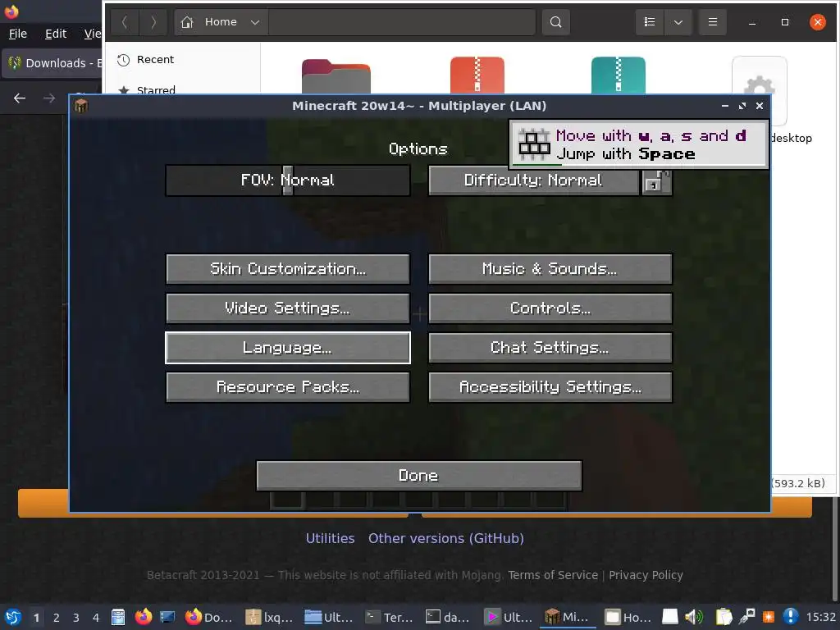Open Accessibility Settings
The height and width of the screenshot is (630, 840).
[550, 387]
